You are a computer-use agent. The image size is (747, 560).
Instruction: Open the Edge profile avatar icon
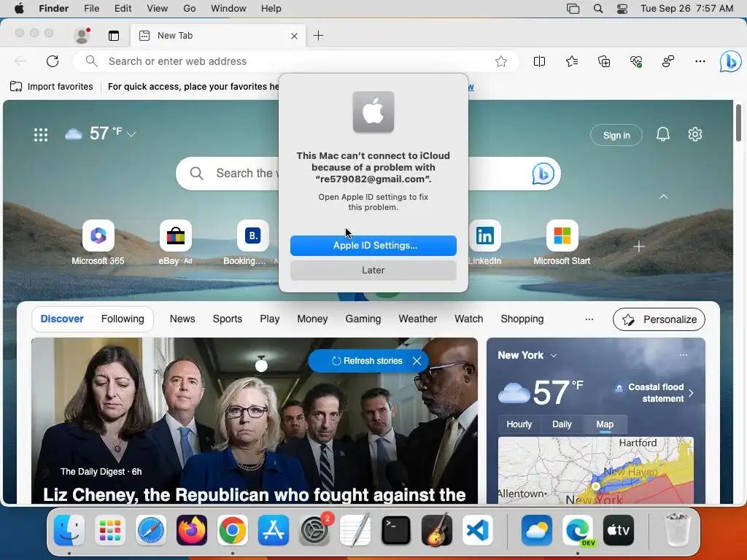[82, 35]
